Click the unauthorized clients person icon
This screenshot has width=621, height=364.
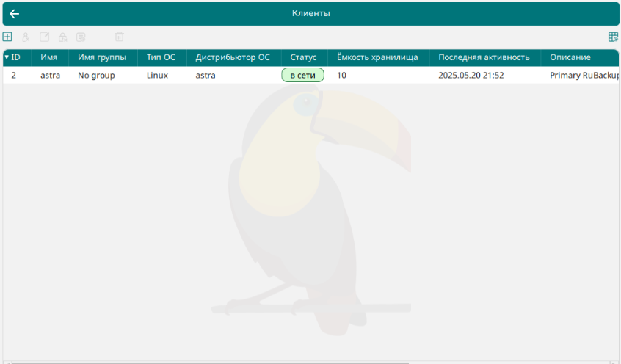(x=26, y=37)
